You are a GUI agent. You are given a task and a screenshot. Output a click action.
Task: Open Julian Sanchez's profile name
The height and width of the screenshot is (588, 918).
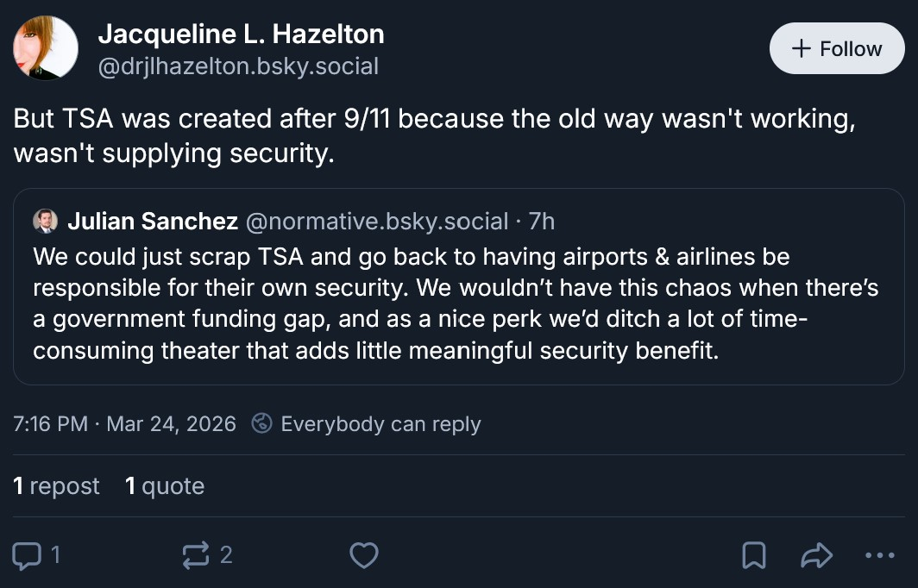[x=153, y=222]
